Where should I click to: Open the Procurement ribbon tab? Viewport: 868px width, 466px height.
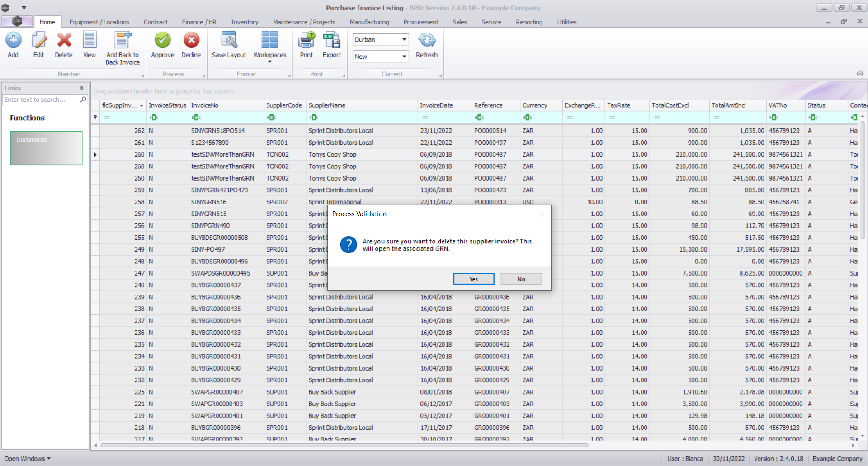point(420,22)
